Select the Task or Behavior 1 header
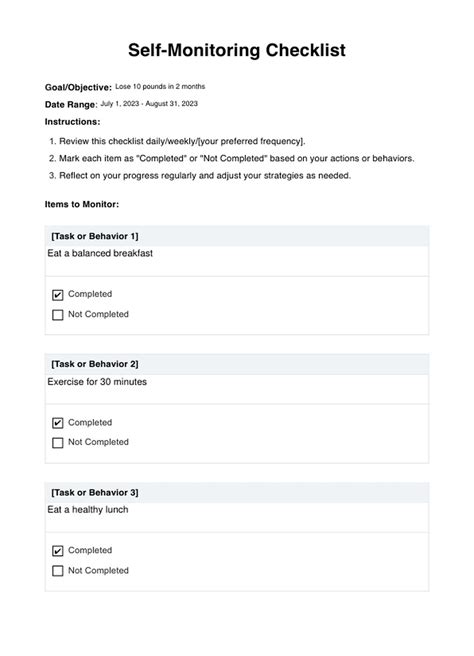The height and width of the screenshot is (656, 474). click(237, 236)
